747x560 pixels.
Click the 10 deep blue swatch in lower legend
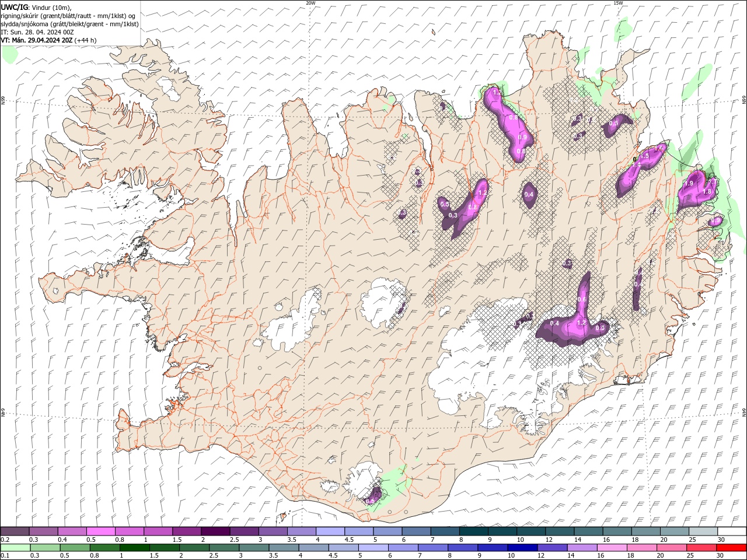point(522,548)
